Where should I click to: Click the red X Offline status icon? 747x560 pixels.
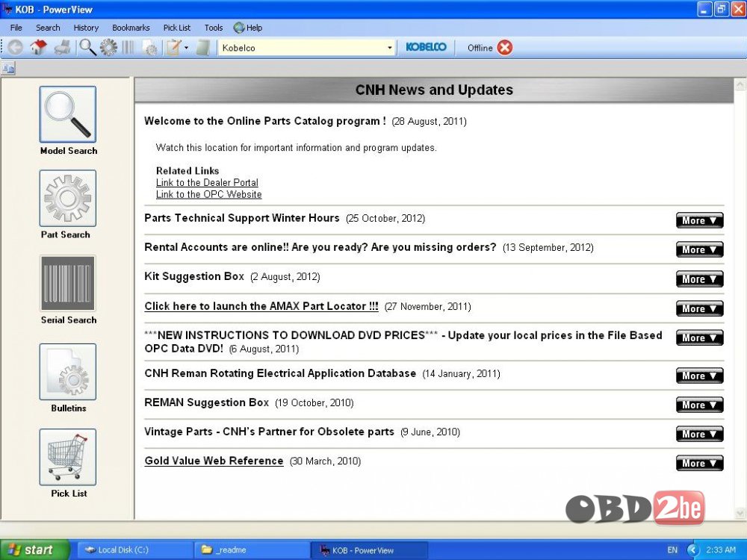(x=505, y=48)
